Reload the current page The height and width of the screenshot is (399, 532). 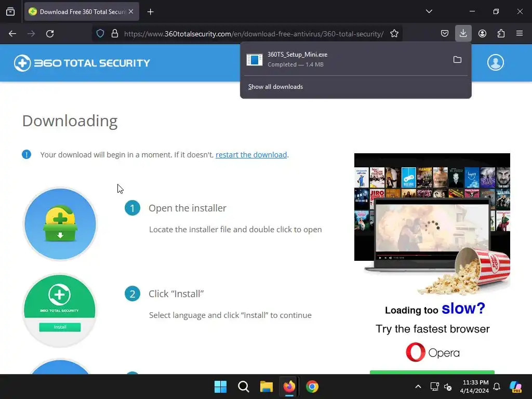pyautogui.click(x=50, y=34)
